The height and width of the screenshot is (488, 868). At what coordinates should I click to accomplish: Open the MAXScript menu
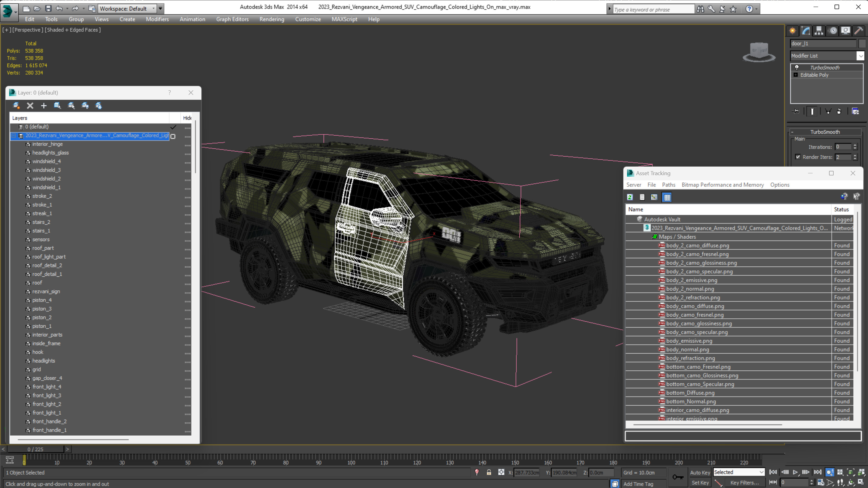pos(344,19)
